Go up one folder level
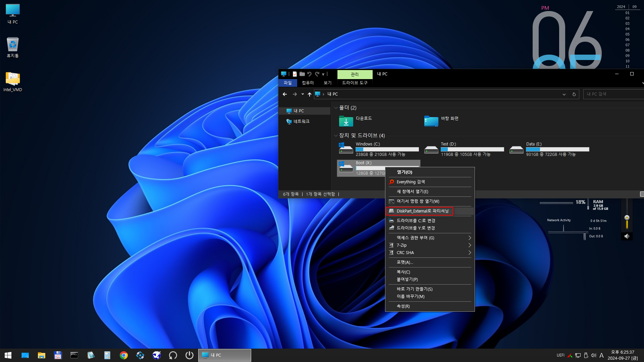 [309, 94]
